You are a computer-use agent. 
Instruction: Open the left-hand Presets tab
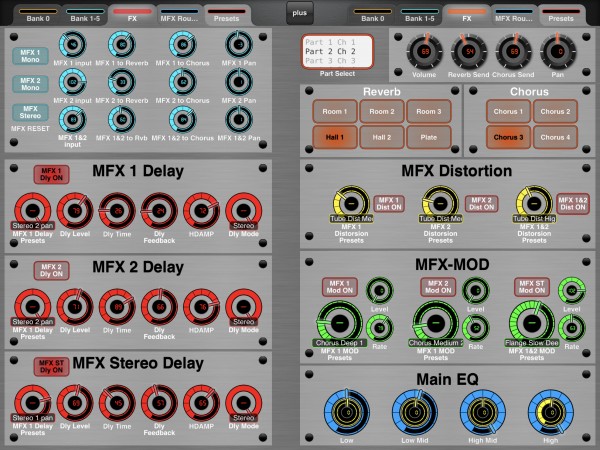click(x=227, y=15)
